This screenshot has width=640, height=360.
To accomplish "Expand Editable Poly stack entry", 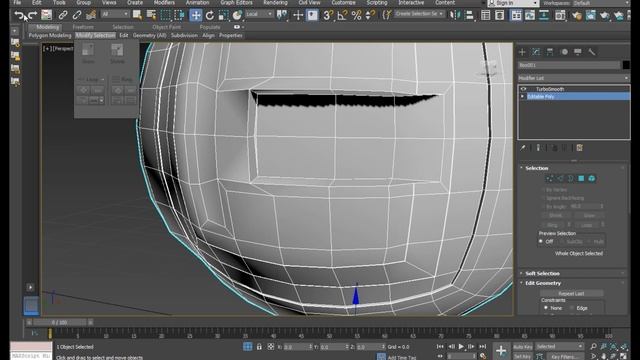I will (x=522, y=96).
